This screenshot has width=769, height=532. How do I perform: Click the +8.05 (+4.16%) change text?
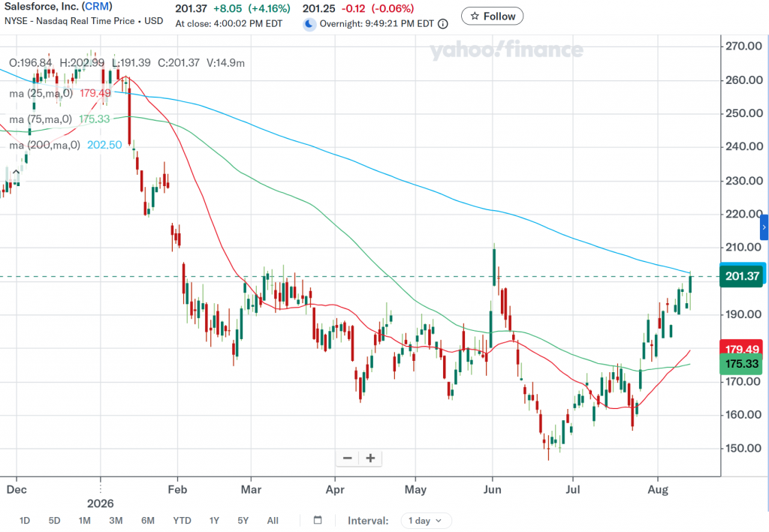coord(252,9)
